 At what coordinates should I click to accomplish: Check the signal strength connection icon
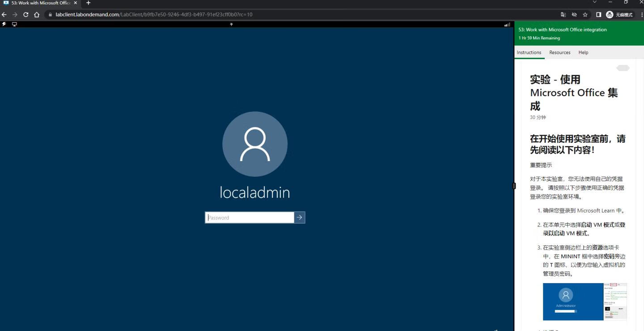(507, 25)
